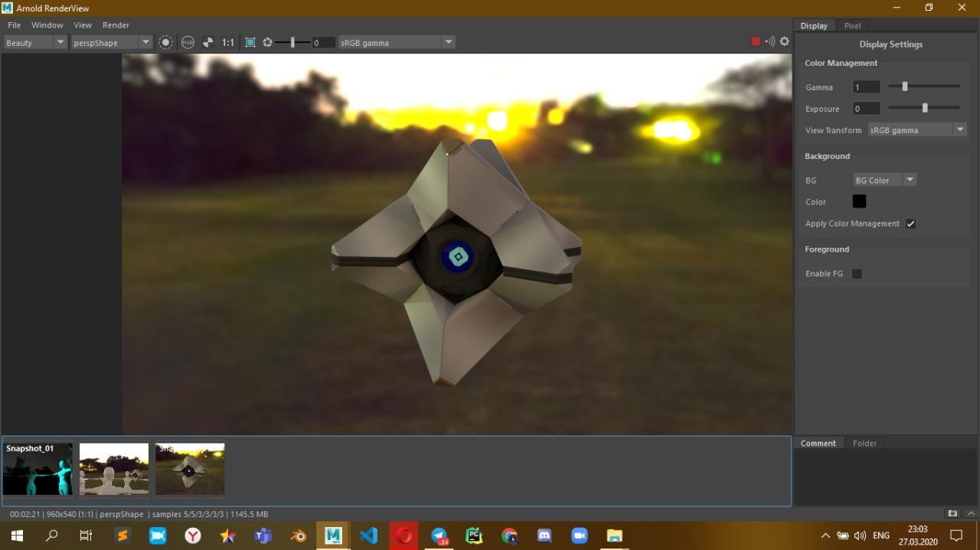Screen dimensions: 980x550
Task: Open Sublime Text from the taskbar
Action: [x=122, y=535]
